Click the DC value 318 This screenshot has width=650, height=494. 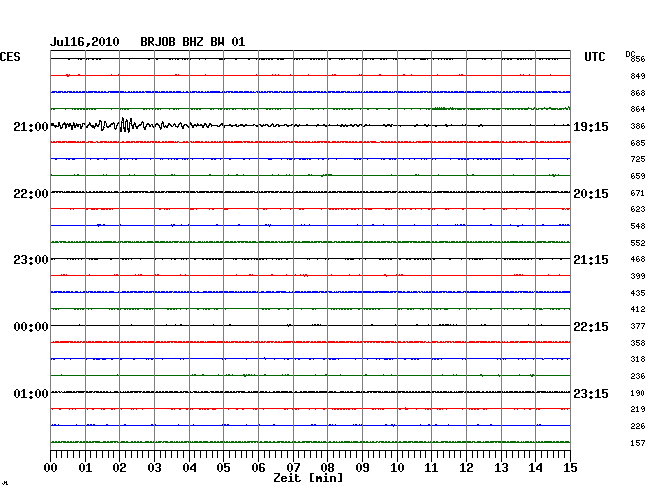pos(638,359)
